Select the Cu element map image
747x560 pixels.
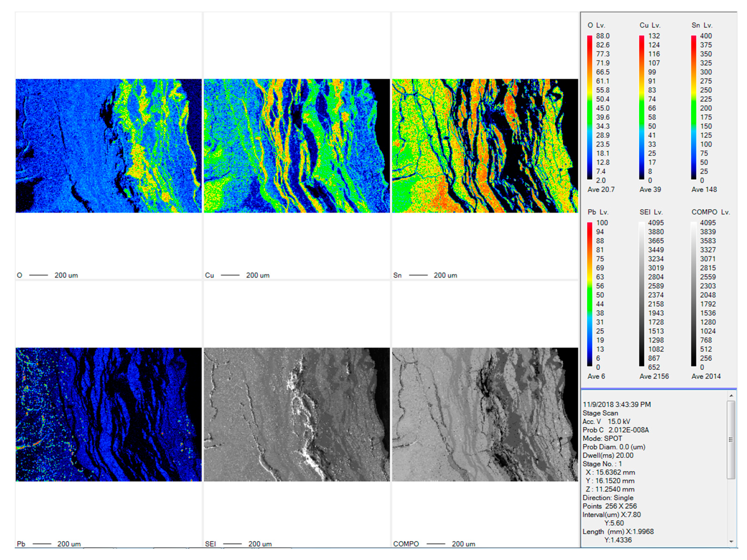297,146
